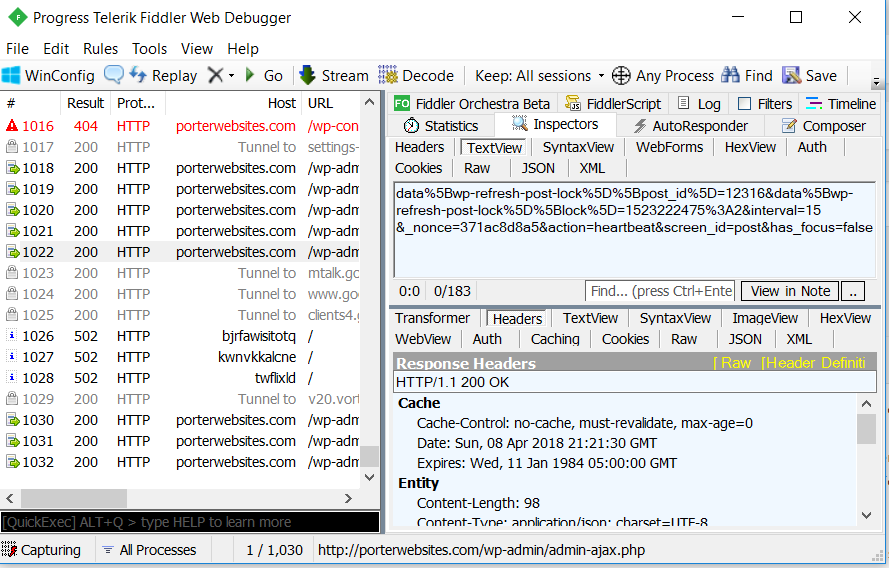Expand the toolbar overflow arrow
889x568 pixels.
876,82
